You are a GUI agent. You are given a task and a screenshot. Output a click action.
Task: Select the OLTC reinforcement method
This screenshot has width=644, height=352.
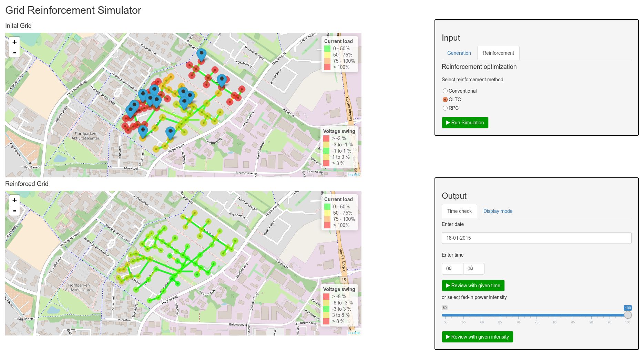(x=445, y=100)
